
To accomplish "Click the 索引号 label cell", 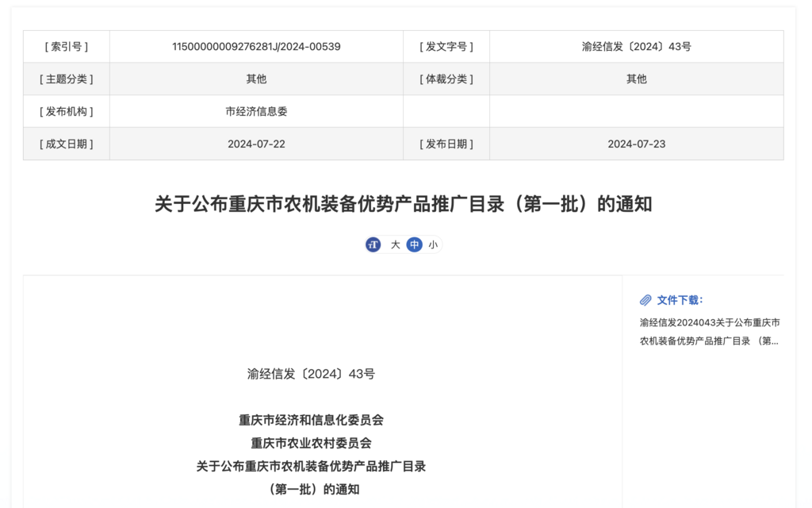I will point(67,47).
